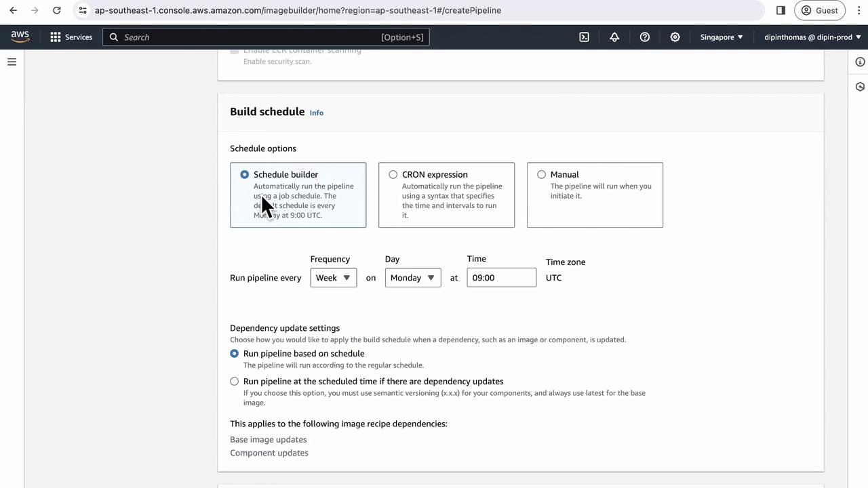Select the CRON expression schedule option

pos(446,195)
